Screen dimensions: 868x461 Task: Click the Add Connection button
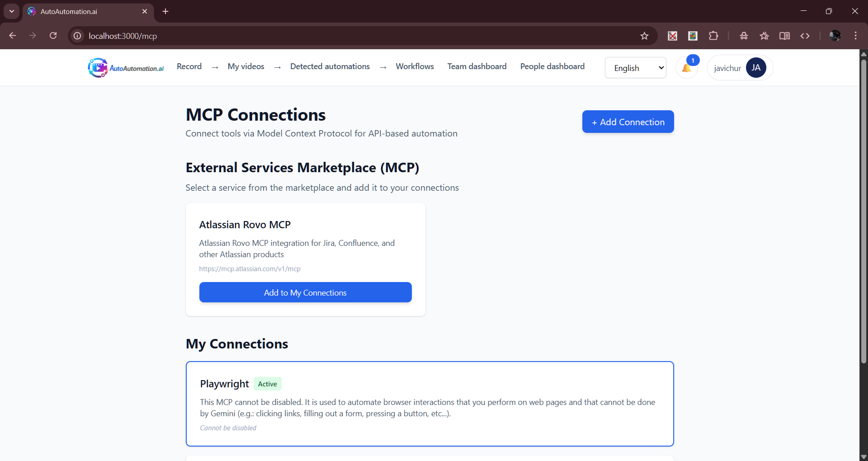627,122
